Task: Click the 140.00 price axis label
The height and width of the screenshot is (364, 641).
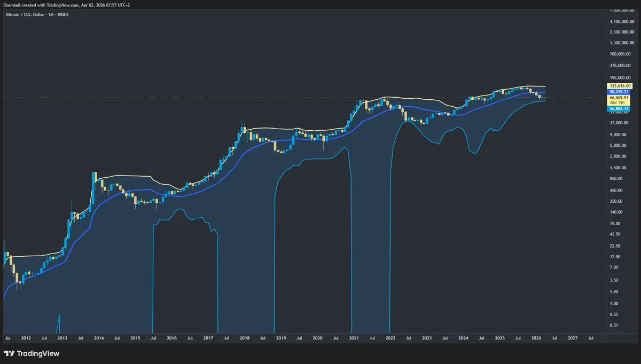Action: (x=616, y=212)
